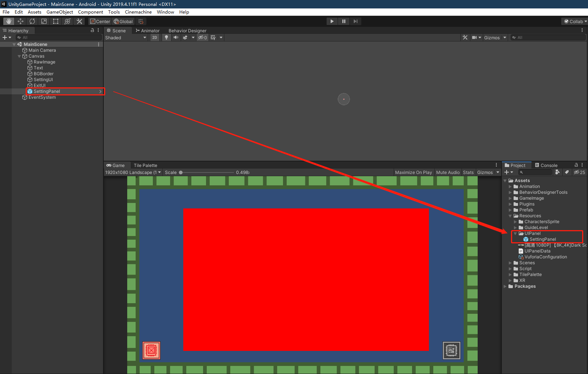Open the Shaded draw mode dropdown
The height and width of the screenshot is (374, 588).
pyautogui.click(x=126, y=37)
